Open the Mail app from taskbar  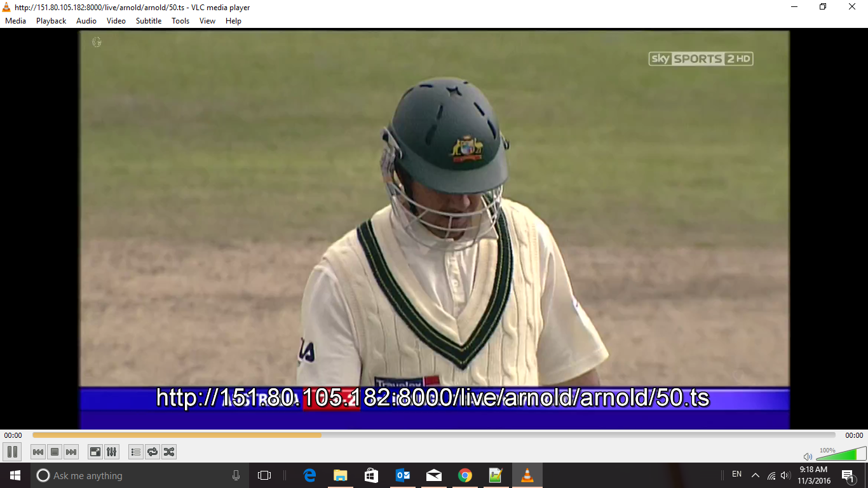coord(434,475)
